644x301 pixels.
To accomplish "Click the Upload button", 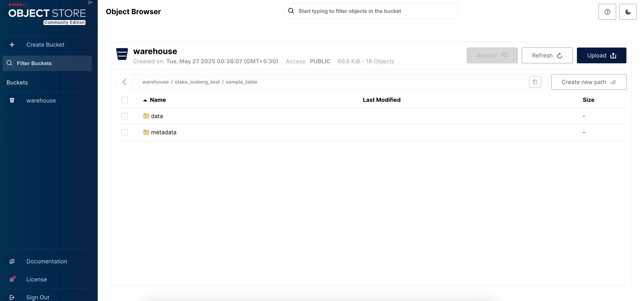I will (601, 56).
